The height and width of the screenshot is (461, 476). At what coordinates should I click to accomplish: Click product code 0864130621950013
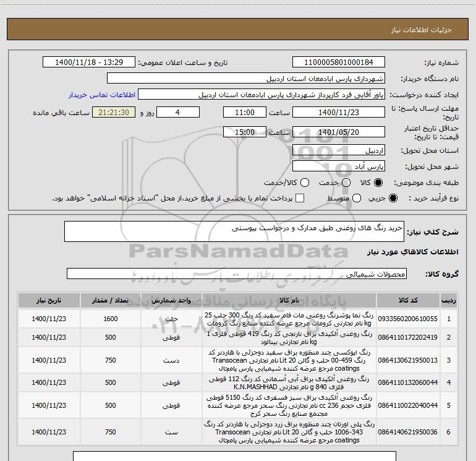408,360
